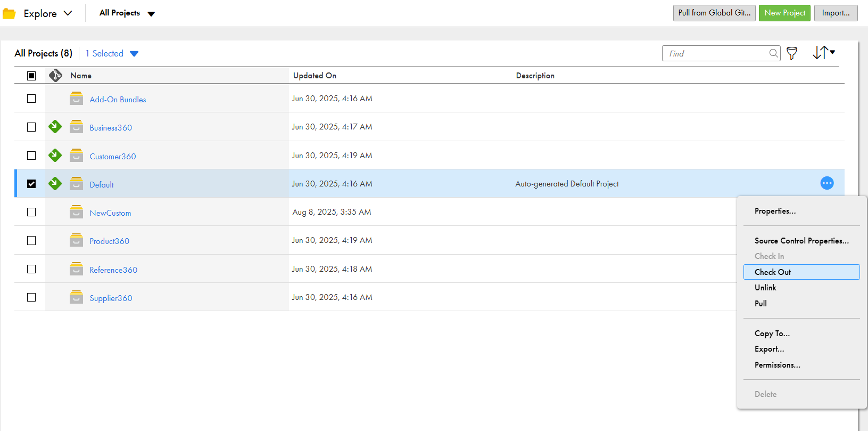
Task: Click the Reference360 project folder icon
Action: tap(77, 269)
